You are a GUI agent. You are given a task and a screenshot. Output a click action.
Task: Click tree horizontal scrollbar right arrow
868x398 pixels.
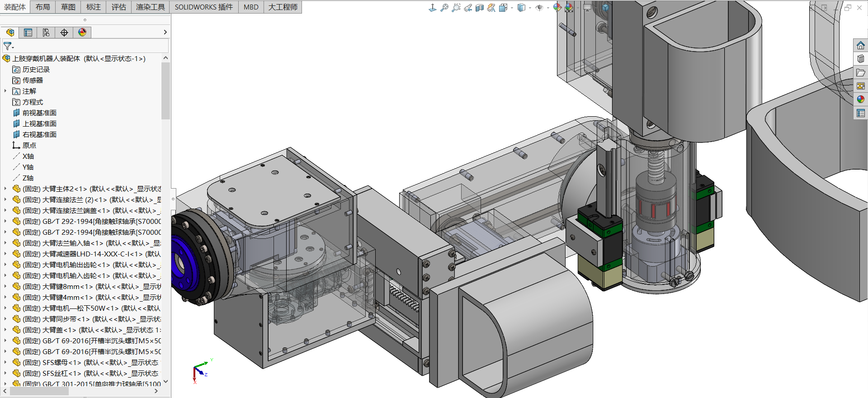point(156,391)
